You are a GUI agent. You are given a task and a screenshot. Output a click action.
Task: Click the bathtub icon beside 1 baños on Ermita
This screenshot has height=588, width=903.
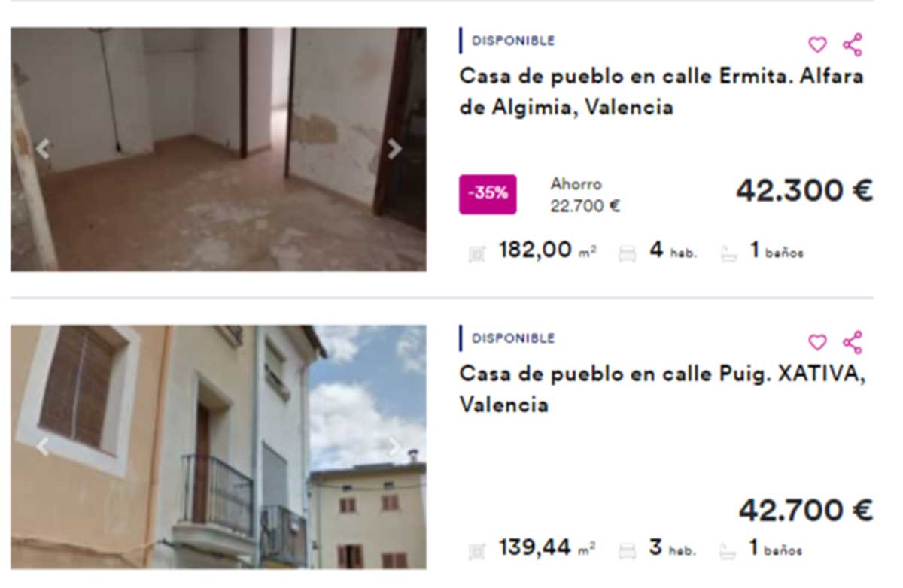coord(728,254)
